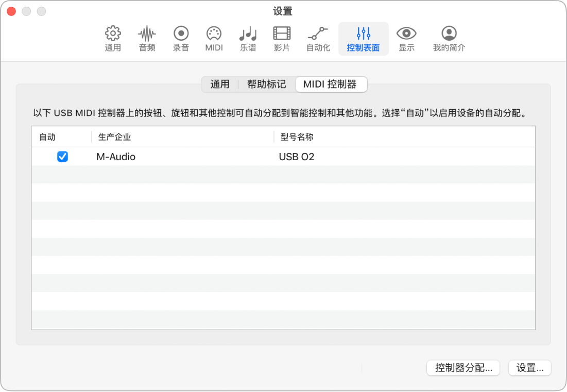Toggle automatic assignment for USB O2 device

[x=62, y=157]
